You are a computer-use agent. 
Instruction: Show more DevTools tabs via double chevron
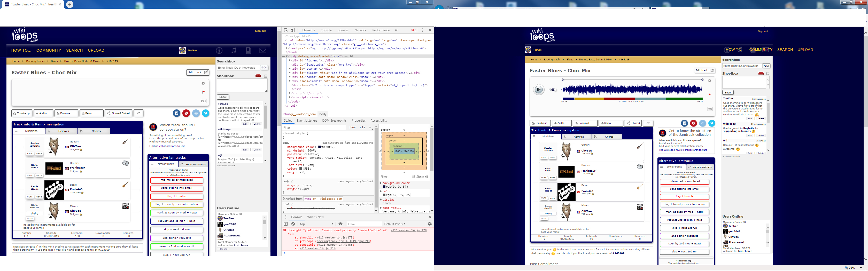point(396,30)
